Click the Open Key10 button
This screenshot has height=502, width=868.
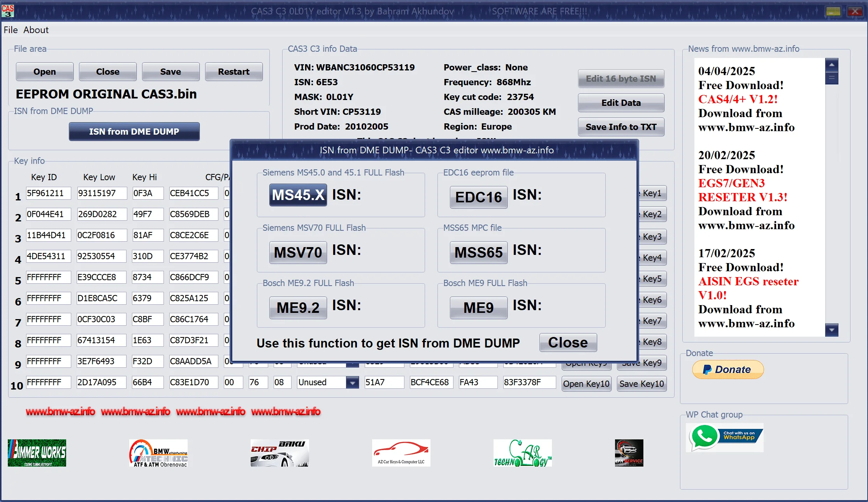[586, 384]
